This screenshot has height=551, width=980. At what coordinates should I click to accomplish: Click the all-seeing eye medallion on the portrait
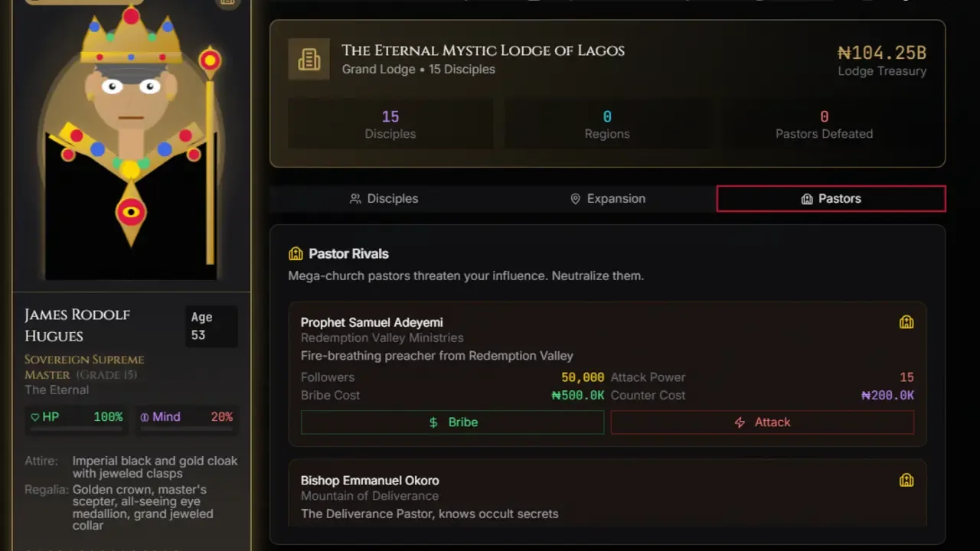point(131,212)
